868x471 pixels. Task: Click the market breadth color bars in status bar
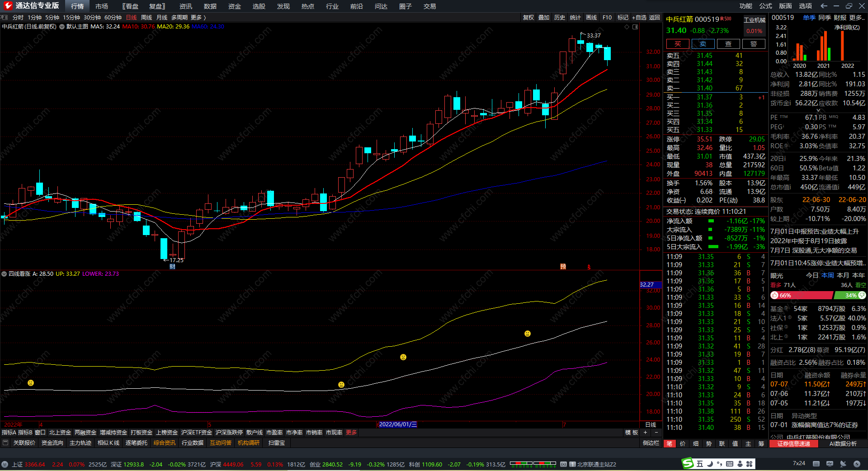click(533, 463)
